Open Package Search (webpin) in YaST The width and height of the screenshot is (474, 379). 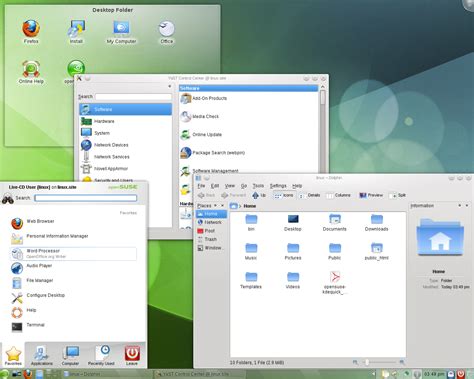click(213, 153)
